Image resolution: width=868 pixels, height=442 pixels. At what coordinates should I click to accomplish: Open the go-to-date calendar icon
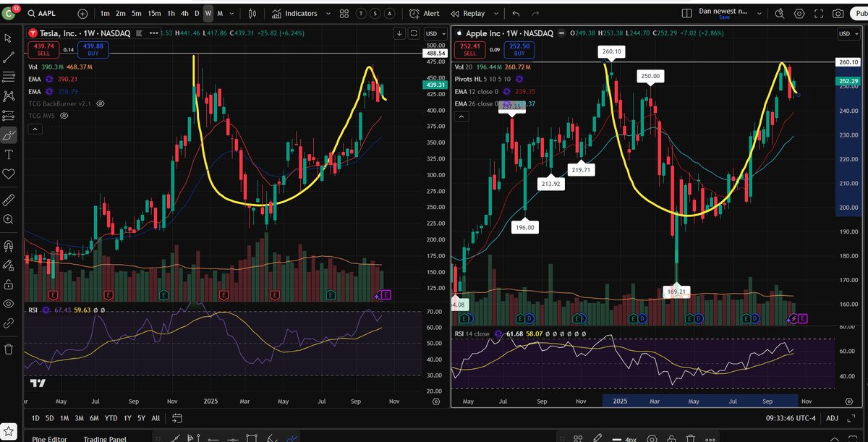click(177, 418)
